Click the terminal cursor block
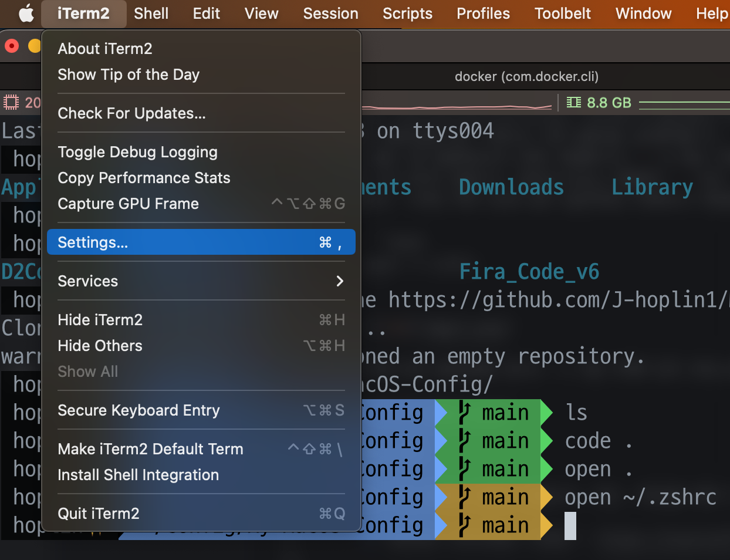730x560 pixels. click(x=570, y=525)
